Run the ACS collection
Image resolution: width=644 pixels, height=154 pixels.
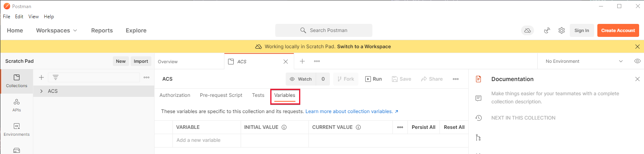[373, 79]
